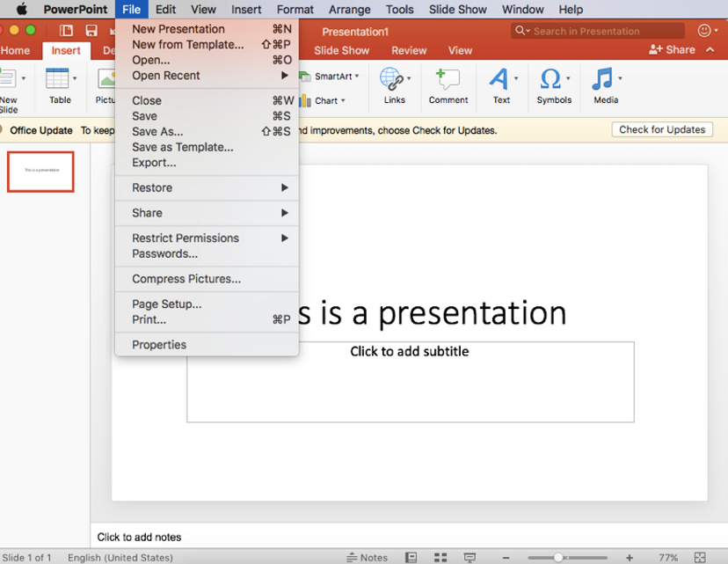Open the Chart dropdown arrow
This screenshot has width=728, height=564.
pos(345,100)
